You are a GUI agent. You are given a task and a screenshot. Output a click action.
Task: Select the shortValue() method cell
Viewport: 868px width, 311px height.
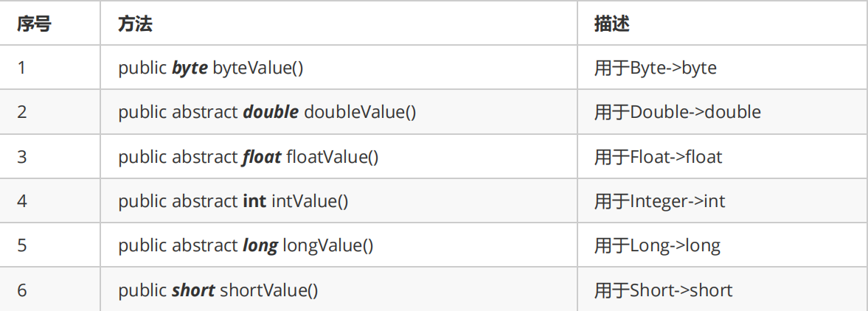(338, 290)
